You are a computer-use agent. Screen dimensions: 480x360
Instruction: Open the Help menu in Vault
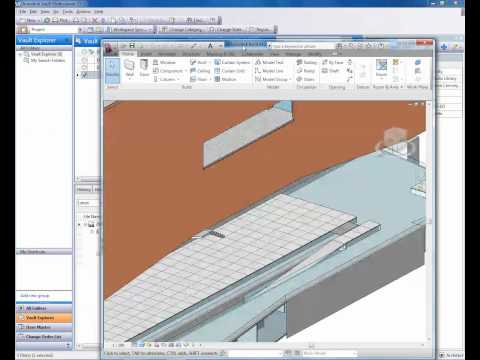98,12
